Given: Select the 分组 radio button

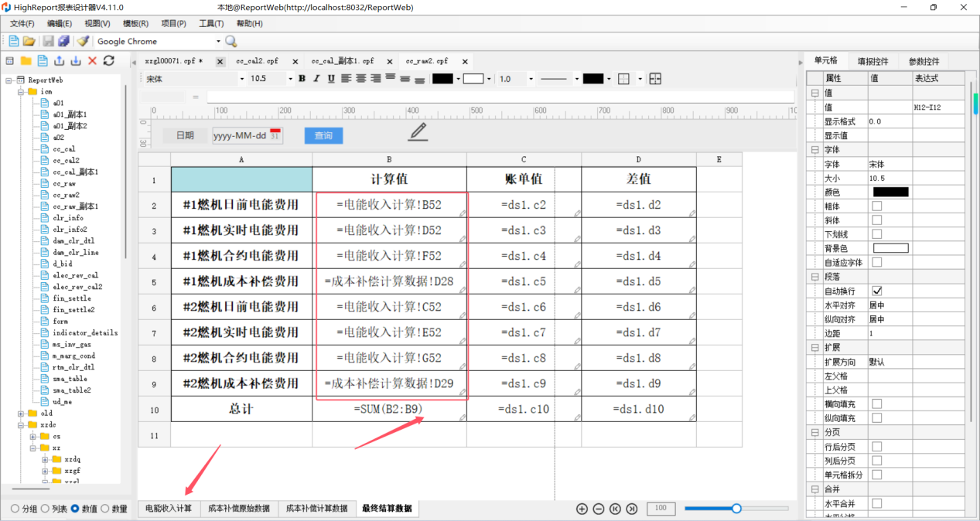Looking at the screenshot, I should (x=15, y=509).
